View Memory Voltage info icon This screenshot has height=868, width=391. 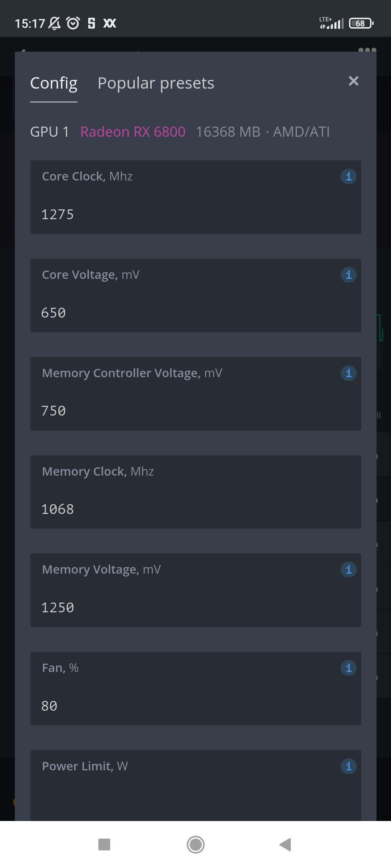348,570
